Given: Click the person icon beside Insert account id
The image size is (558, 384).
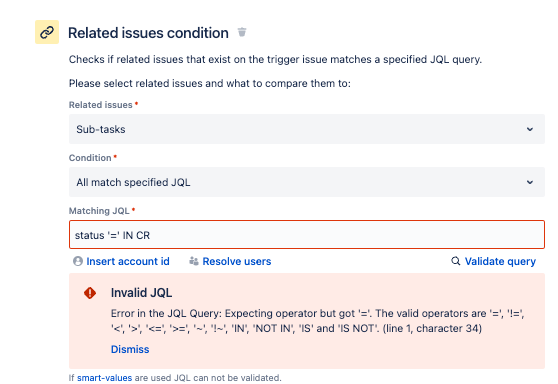Looking at the screenshot, I should (x=78, y=261).
